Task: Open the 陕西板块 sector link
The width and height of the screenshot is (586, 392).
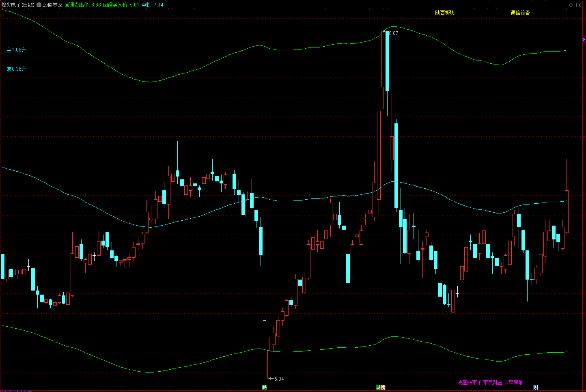Action: [445, 13]
